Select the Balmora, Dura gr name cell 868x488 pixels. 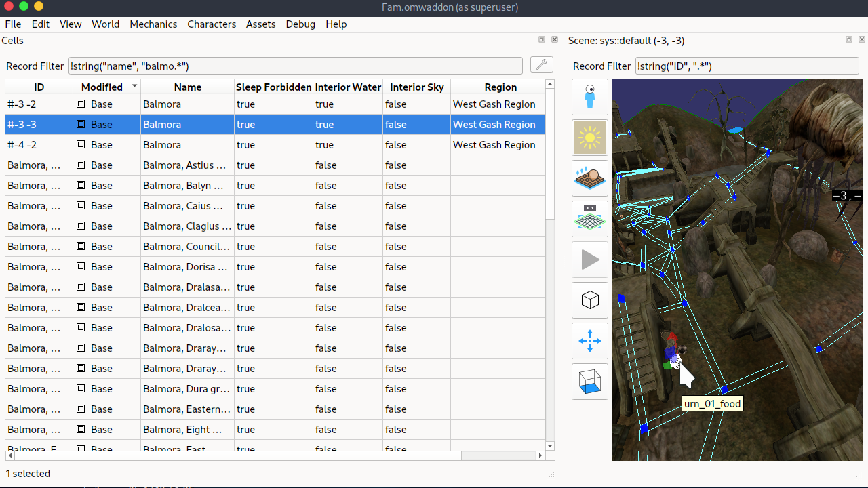pos(188,389)
